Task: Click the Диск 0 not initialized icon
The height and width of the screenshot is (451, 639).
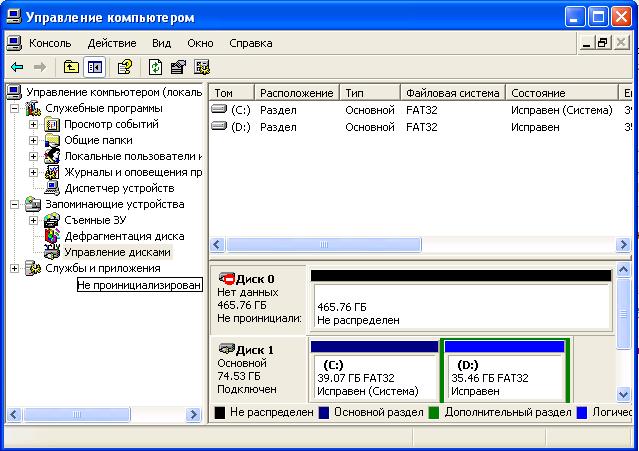Action: tap(226, 280)
